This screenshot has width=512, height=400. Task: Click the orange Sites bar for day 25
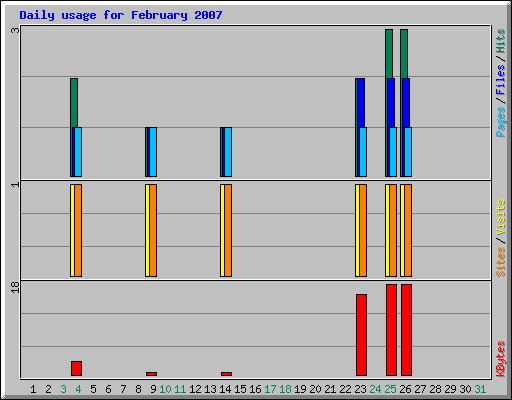pos(393,230)
